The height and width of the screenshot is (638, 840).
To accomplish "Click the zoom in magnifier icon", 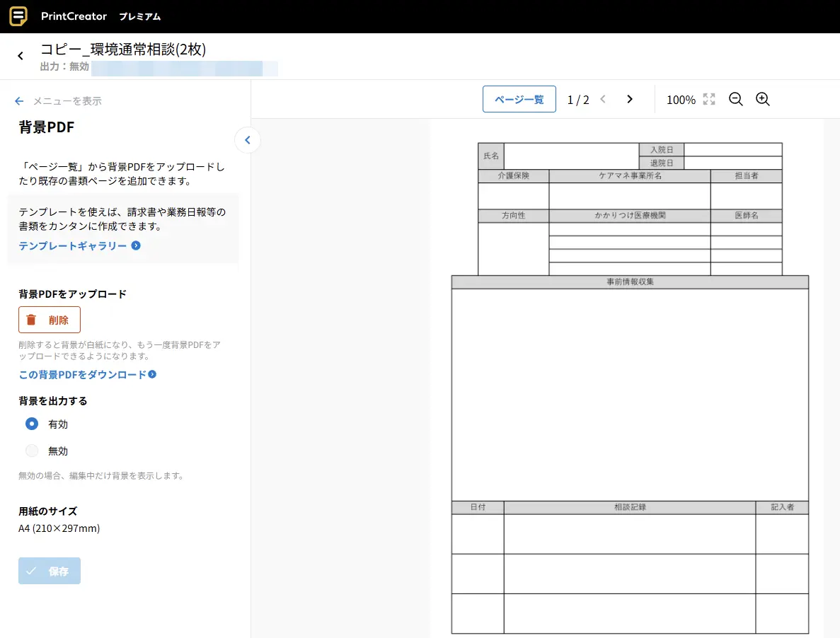I will pos(762,100).
